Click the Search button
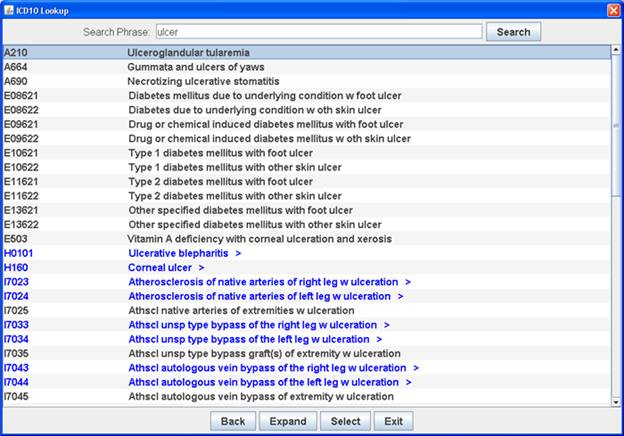 tap(513, 32)
